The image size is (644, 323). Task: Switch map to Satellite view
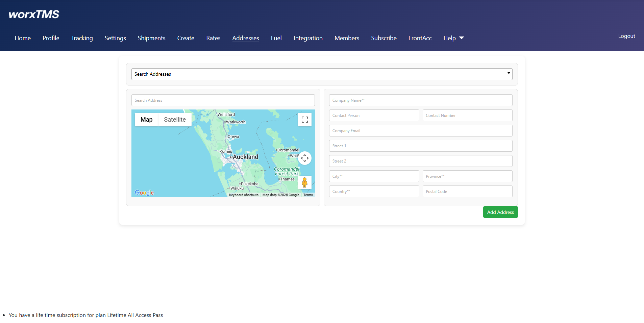tap(175, 120)
